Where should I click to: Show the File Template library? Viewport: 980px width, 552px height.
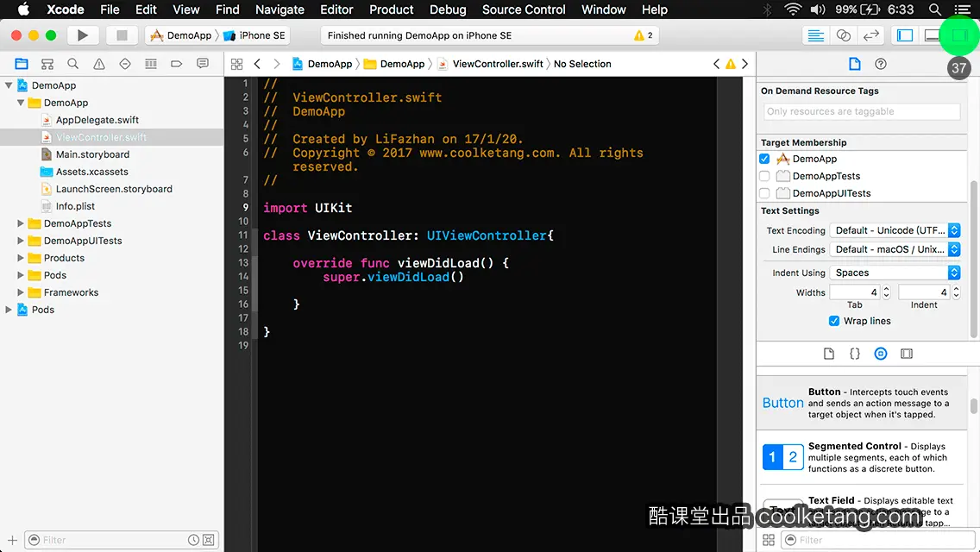(x=829, y=354)
